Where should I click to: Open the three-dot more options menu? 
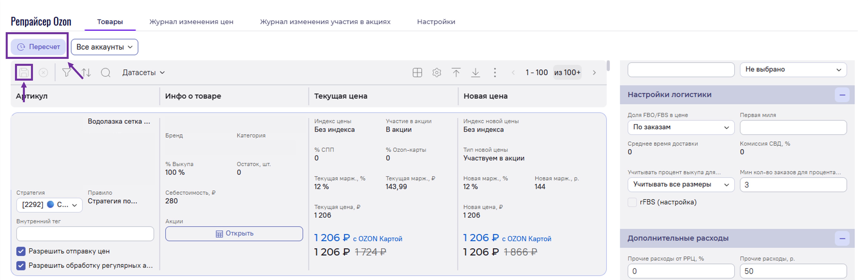pyautogui.click(x=495, y=73)
